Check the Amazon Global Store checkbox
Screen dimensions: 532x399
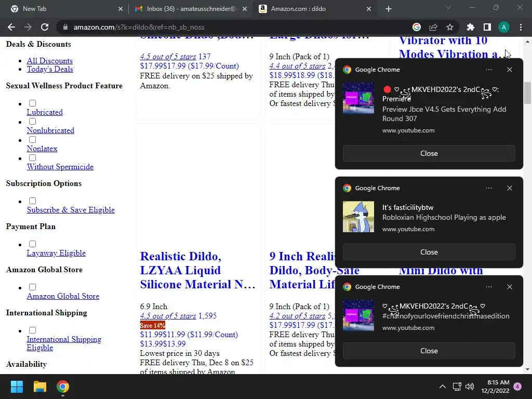(x=33, y=287)
